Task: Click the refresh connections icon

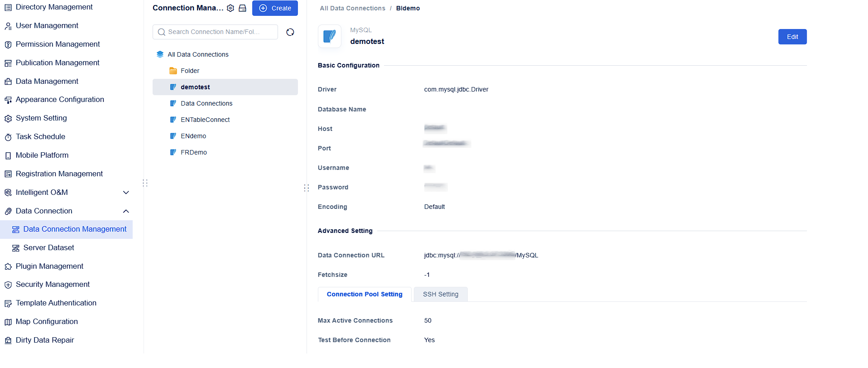Action: 290,32
